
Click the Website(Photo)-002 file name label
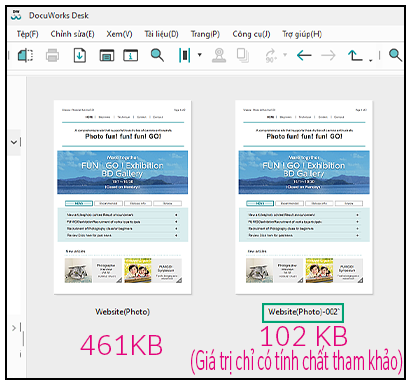(303, 312)
